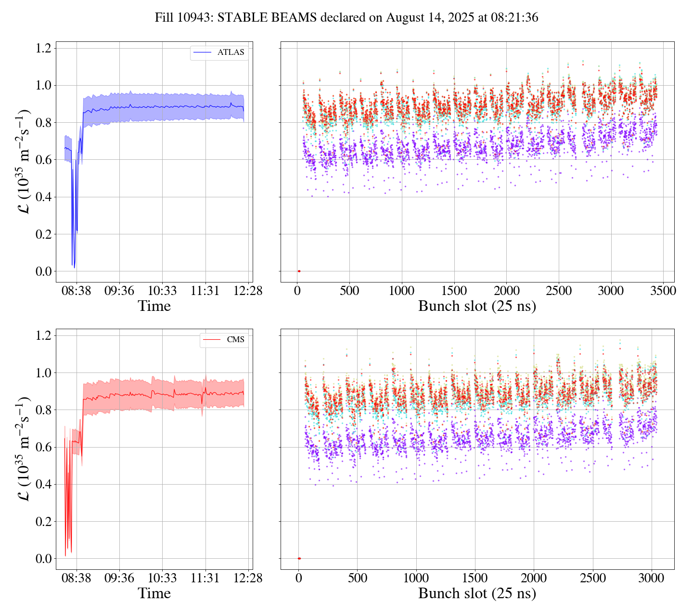Click the Fill 10943 figure title
The width and height of the screenshot is (693, 616).
pyautogui.click(x=346, y=18)
